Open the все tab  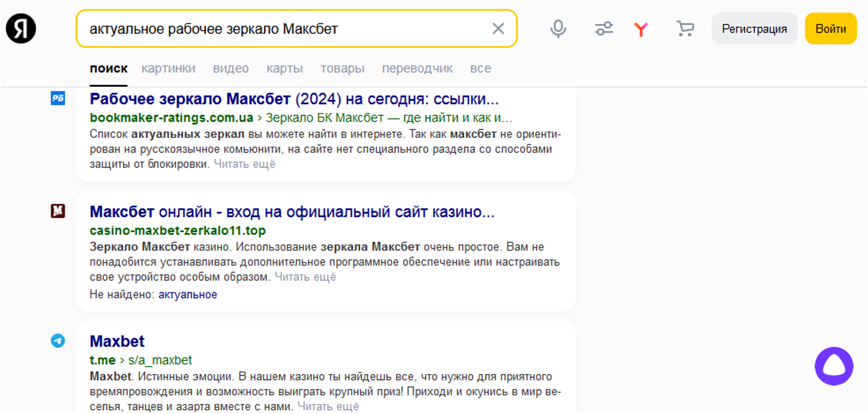tap(480, 69)
